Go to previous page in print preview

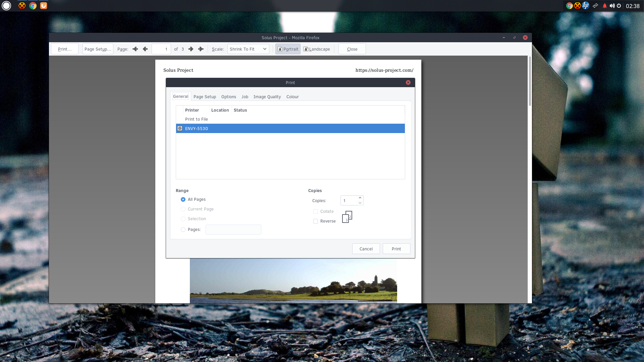[x=145, y=49]
